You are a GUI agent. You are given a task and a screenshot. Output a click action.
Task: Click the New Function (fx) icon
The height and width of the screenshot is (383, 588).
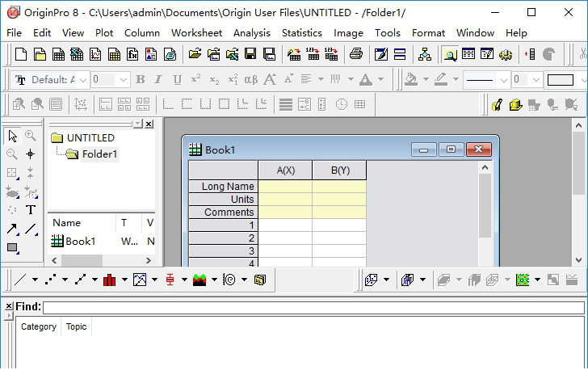(x=132, y=54)
